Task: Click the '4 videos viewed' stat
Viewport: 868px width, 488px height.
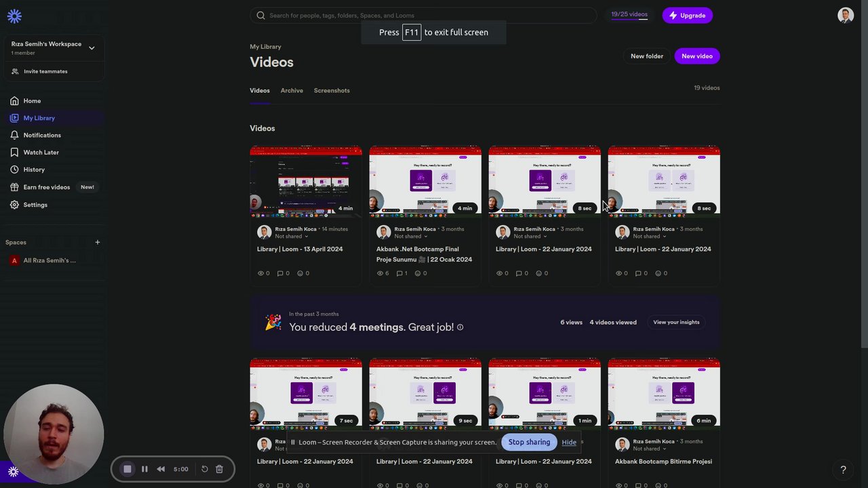Action: [613, 323]
